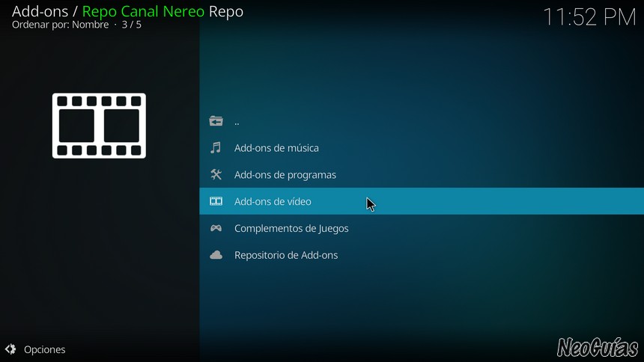The height and width of the screenshot is (362, 644).
Task: Click the cloud icon for repository add-ons
Action: click(216, 255)
